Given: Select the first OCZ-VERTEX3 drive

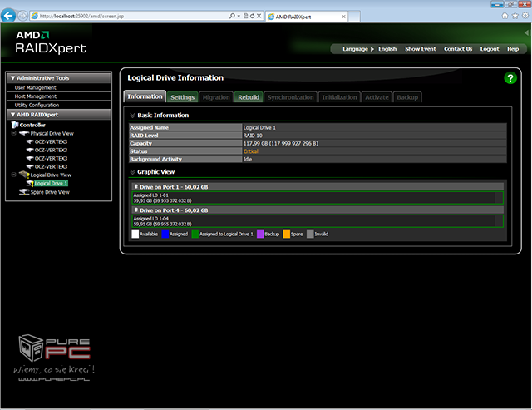Looking at the screenshot, I should pyautogui.click(x=51, y=141).
